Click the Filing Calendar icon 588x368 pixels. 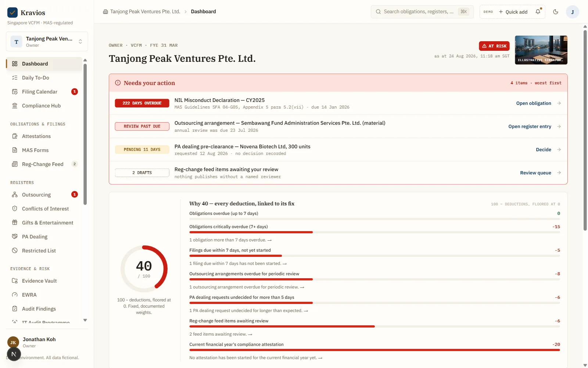(x=15, y=92)
